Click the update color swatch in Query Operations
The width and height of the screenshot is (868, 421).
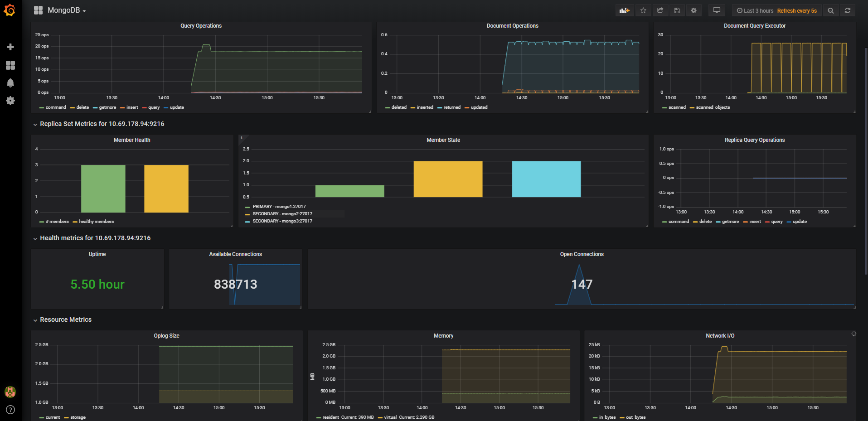[x=166, y=108]
